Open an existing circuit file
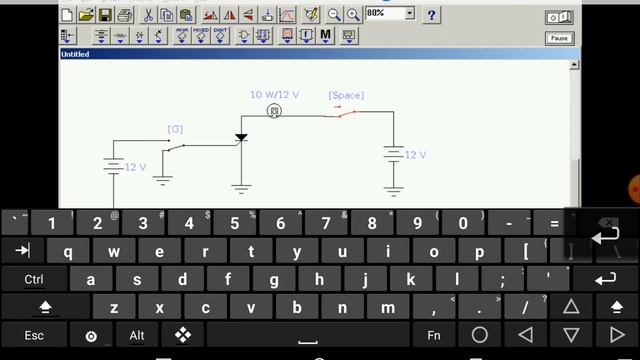The height and width of the screenshot is (360, 640). coord(86,15)
